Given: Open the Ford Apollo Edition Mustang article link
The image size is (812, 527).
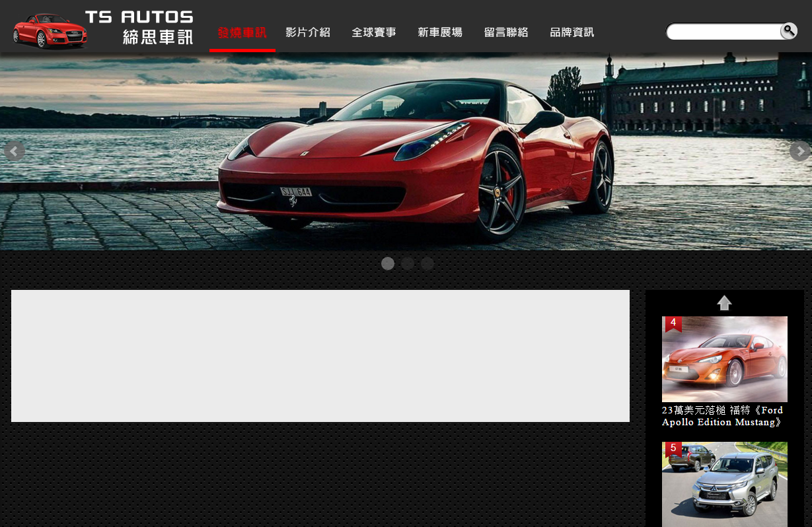Looking at the screenshot, I should click(723, 416).
